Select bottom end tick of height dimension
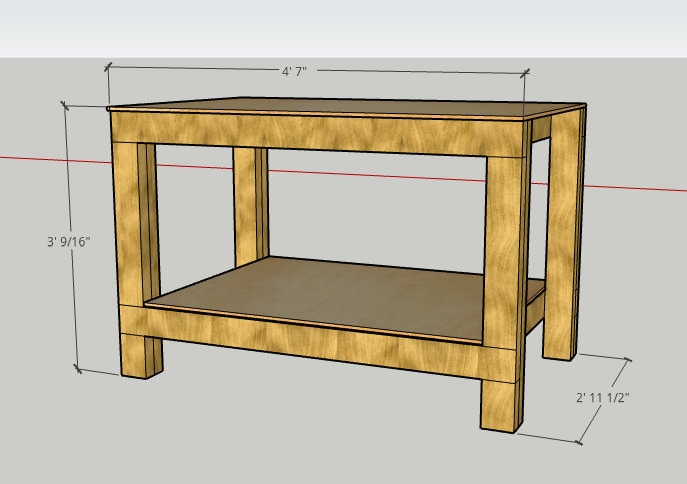The height and width of the screenshot is (484, 687). pos(80,370)
